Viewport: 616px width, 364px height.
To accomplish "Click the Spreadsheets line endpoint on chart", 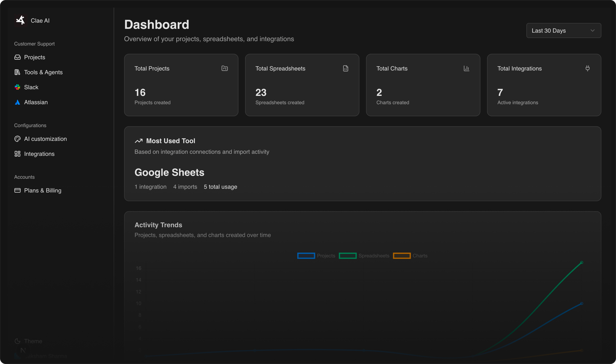I will (x=581, y=262).
